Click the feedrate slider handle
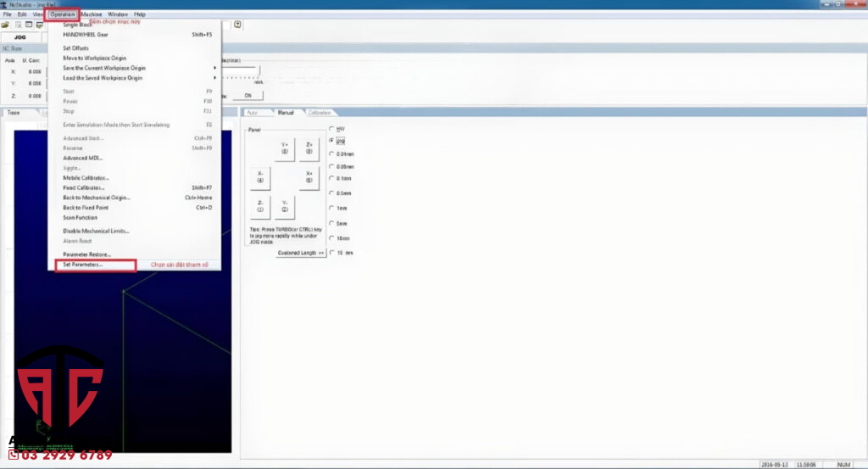Screen dimensions: 868x469 259,71
